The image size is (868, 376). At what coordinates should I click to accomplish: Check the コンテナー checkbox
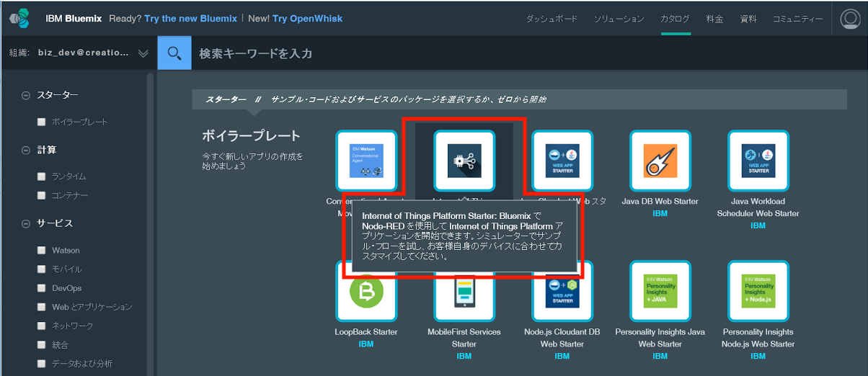click(x=42, y=195)
